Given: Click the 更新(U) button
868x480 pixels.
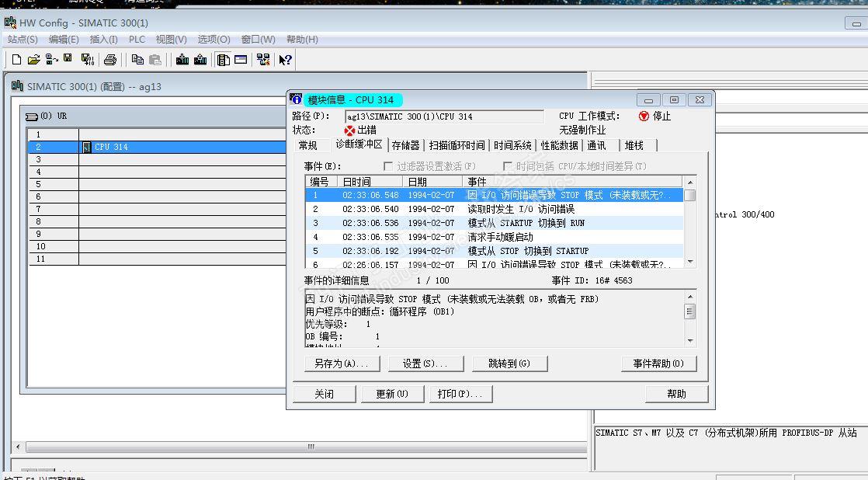Looking at the screenshot, I should pyautogui.click(x=393, y=395).
